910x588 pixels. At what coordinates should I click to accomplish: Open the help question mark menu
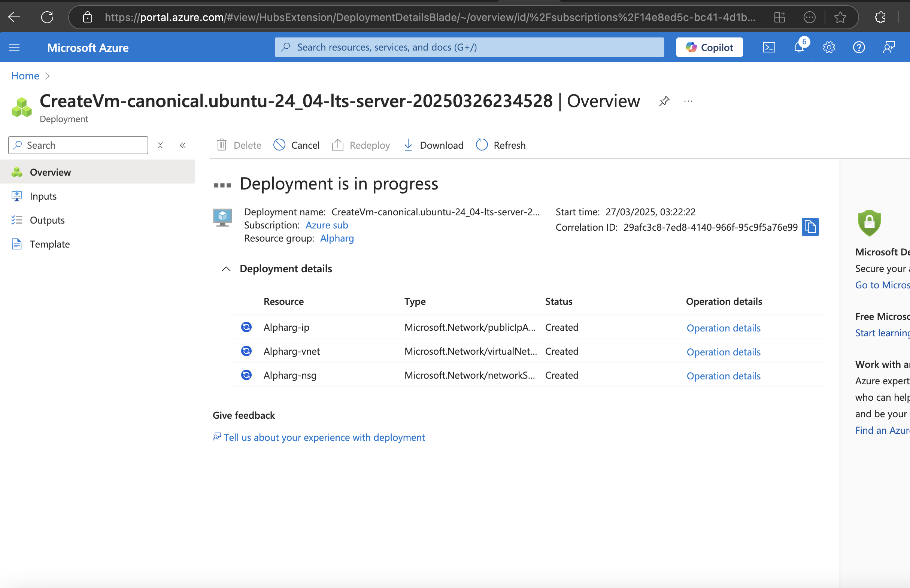pyautogui.click(x=859, y=47)
